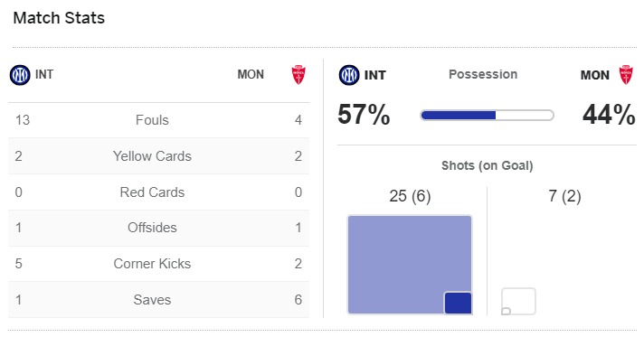Select the Corner Kicks row
This screenshot has height=337, width=644.
tap(158, 264)
